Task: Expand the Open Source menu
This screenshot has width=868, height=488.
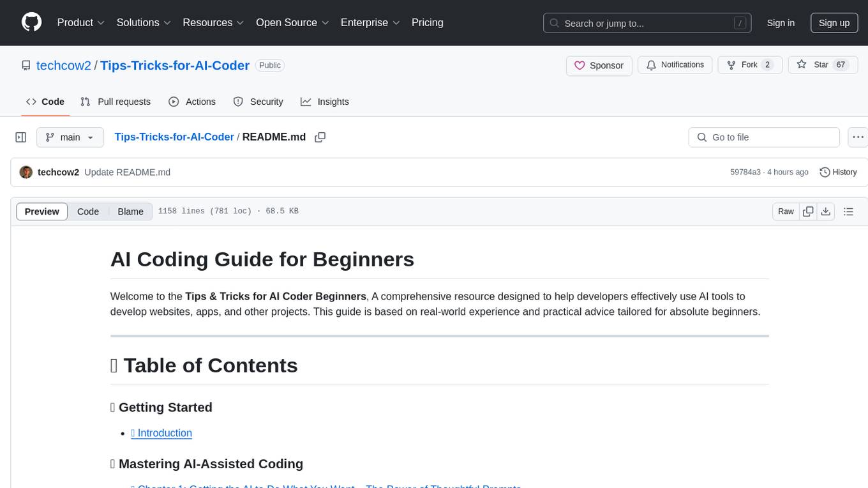Action: coord(292,22)
